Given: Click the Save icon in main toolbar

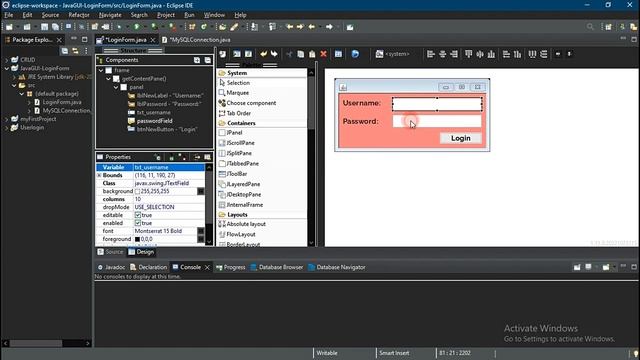Looking at the screenshot, I should coord(44,27).
